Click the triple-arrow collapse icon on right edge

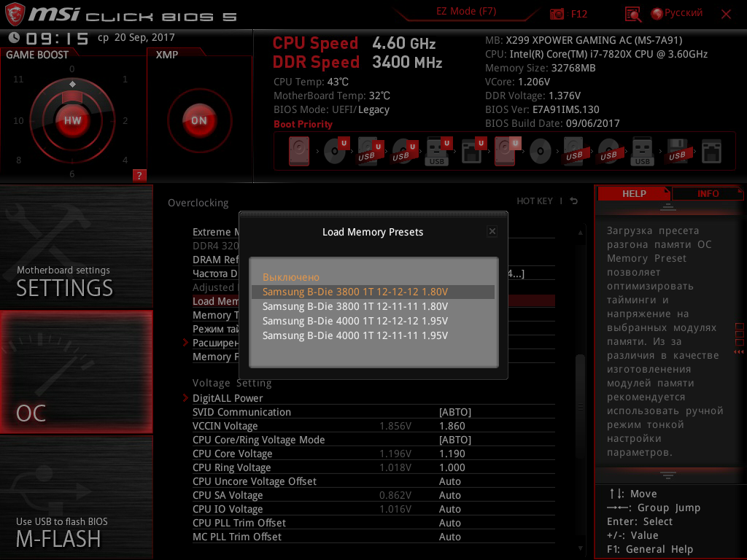pyautogui.click(x=739, y=352)
